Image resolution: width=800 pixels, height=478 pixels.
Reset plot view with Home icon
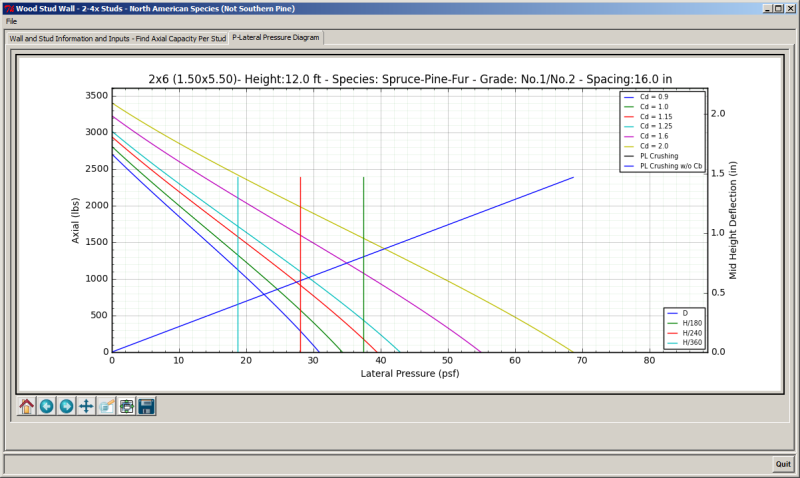tap(27, 407)
